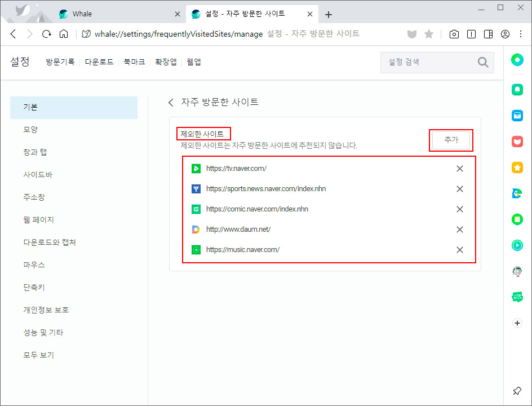Viewport: 532px width, 406px height.
Task: Click the 설정 검색 search field
Action: pyautogui.click(x=437, y=63)
